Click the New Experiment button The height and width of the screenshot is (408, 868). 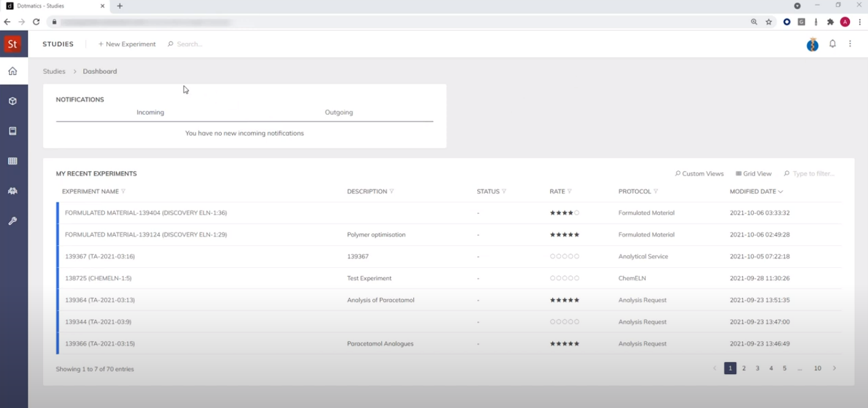[126, 44]
